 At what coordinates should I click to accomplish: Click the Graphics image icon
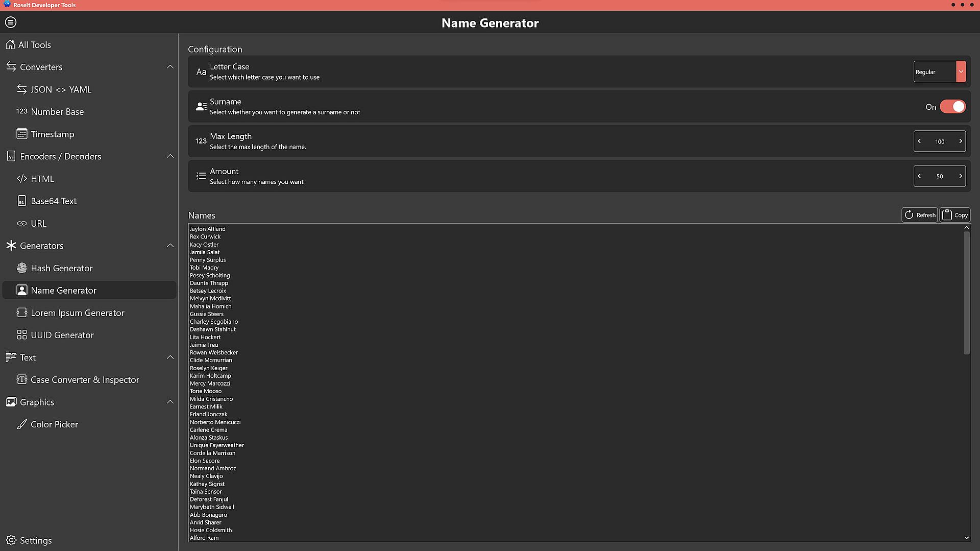click(11, 402)
